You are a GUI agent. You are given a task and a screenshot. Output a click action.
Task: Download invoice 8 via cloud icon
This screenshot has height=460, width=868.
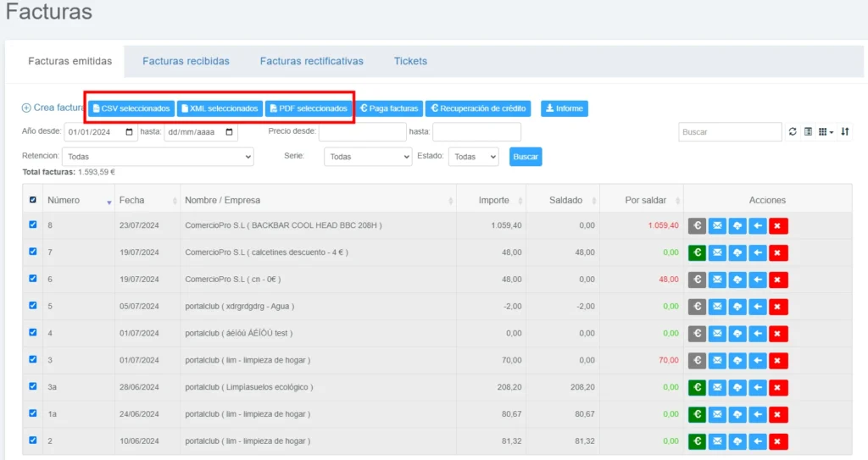[x=737, y=225]
